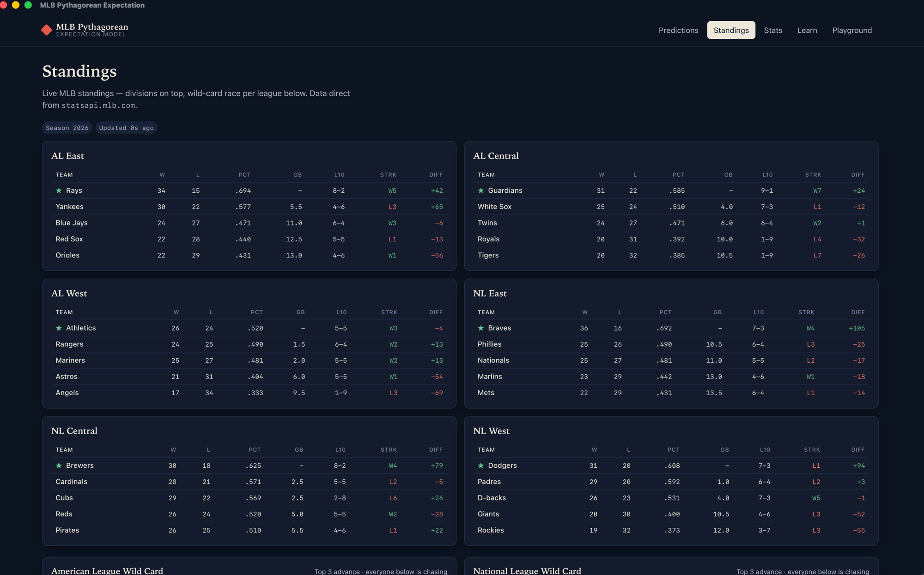Click the star icon beside Brewers

click(x=59, y=465)
